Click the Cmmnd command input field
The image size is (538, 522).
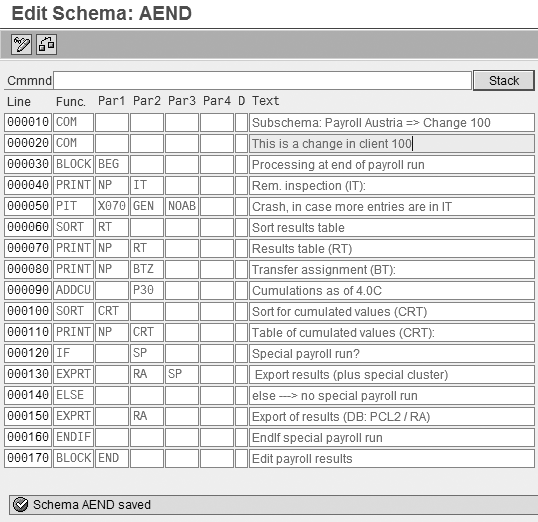[x=262, y=81]
